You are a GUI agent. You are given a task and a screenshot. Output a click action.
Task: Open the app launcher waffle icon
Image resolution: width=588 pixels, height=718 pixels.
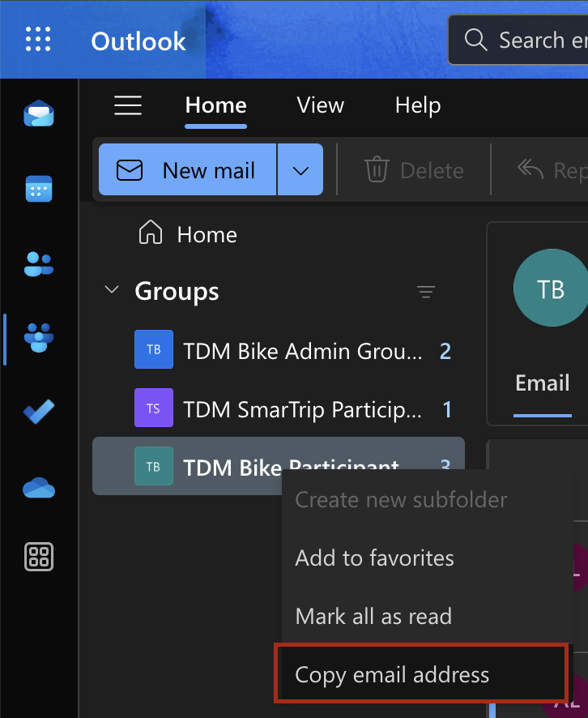coord(38,39)
